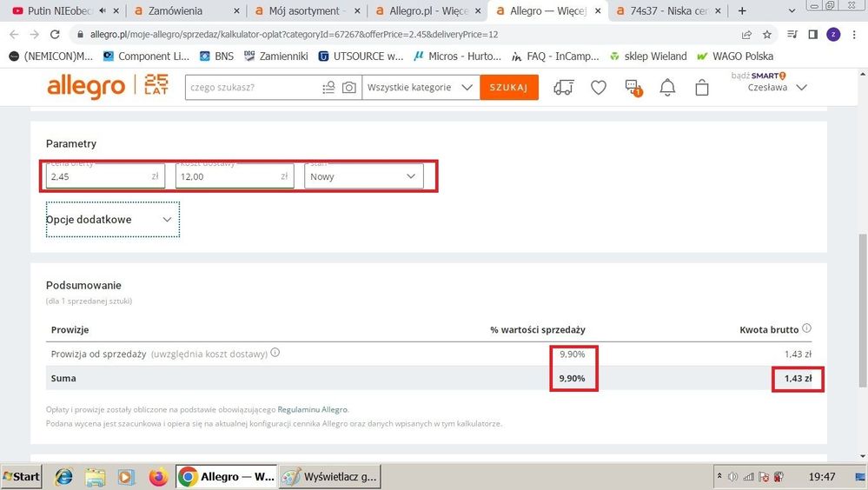
Task: Bookmark this page with the star icon
Action: pos(767,35)
